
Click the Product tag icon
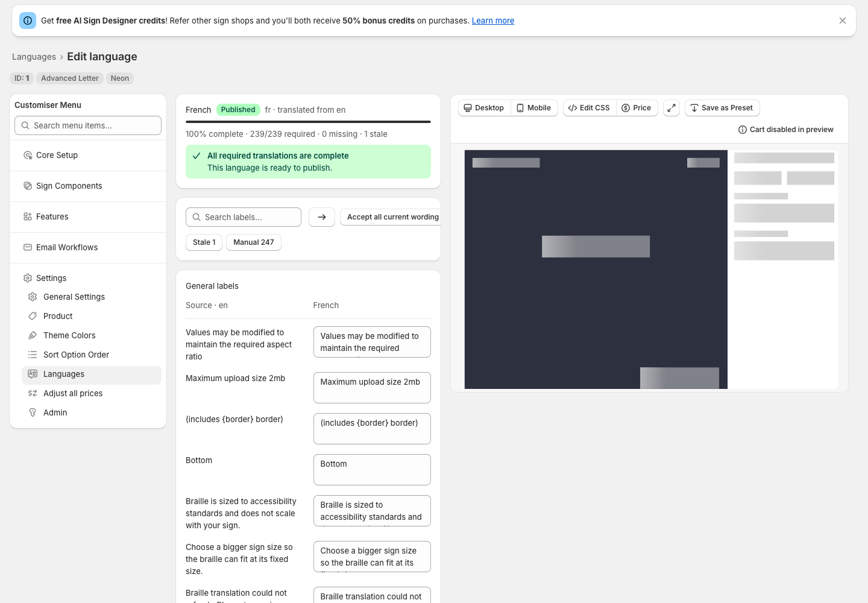pos(33,316)
